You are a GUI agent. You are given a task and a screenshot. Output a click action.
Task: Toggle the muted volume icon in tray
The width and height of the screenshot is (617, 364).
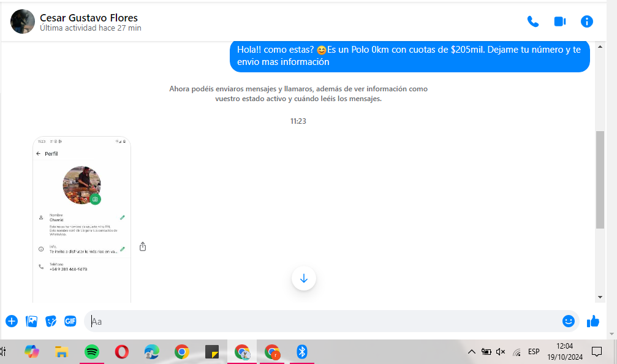[501, 352]
